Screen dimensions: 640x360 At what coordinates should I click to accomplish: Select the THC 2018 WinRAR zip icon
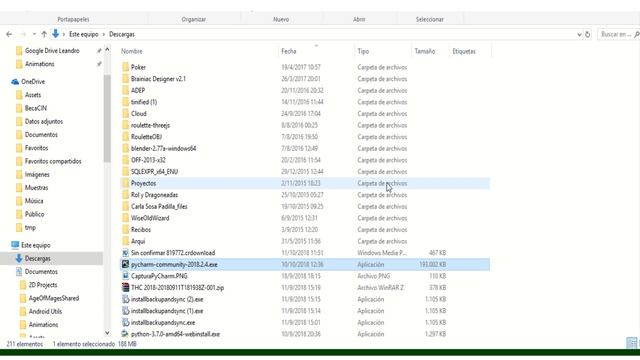pyautogui.click(x=125, y=288)
